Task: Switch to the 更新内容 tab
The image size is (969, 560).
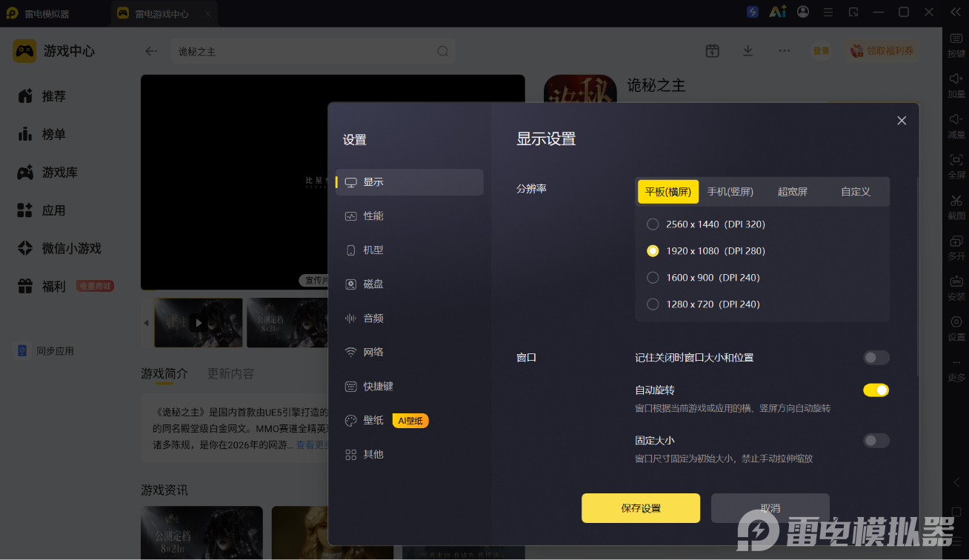Action: coord(230,374)
